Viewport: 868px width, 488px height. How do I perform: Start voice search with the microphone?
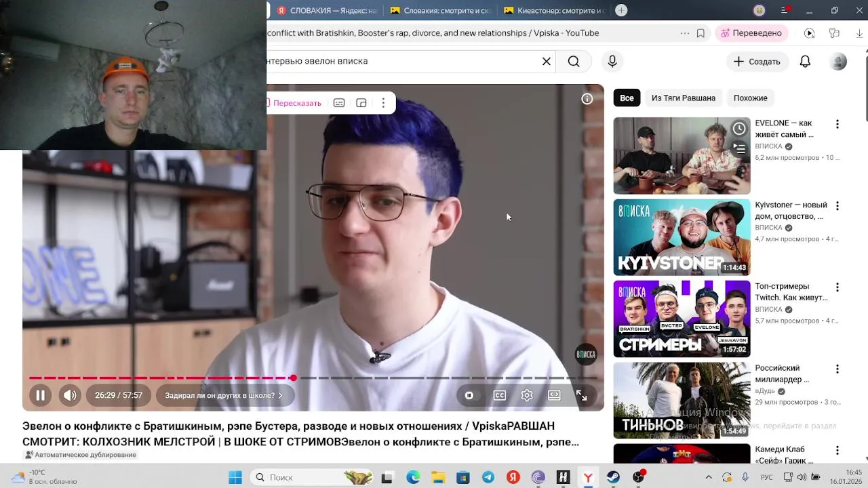click(612, 62)
